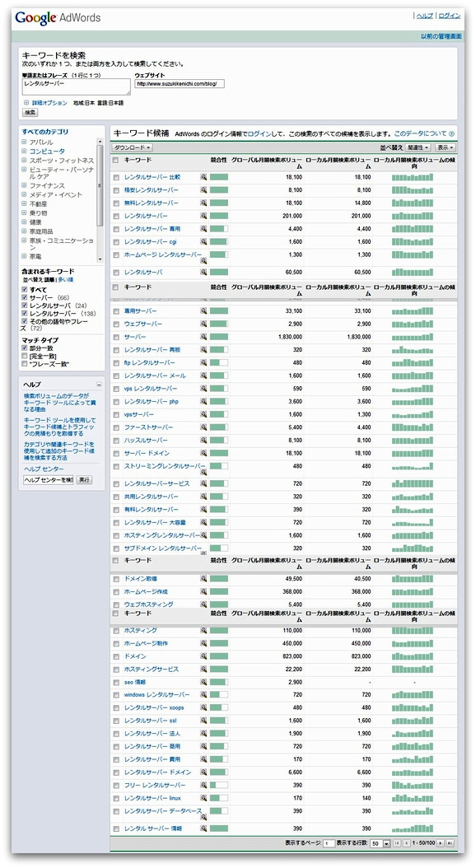The width and height of the screenshot is (476, 868).
Task: Click magnifier icon beside windows レンタルサーバー
Action: pos(203,695)
